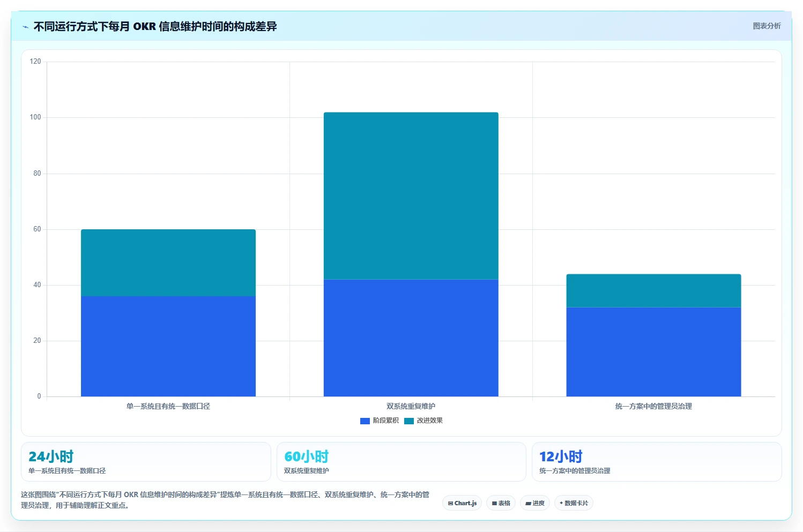Screen dimensions: 803x532
Task: Click the Chart.js chip
Action: point(462,503)
